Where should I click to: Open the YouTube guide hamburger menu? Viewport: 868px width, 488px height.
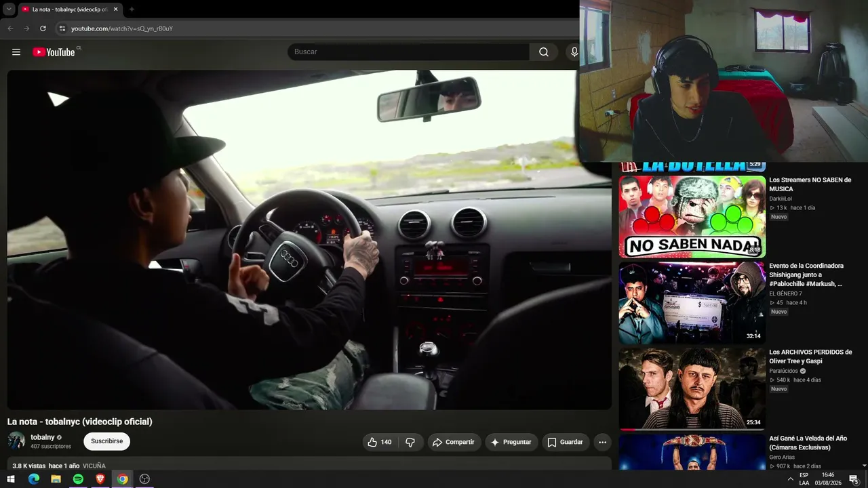click(x=16, y=52)
